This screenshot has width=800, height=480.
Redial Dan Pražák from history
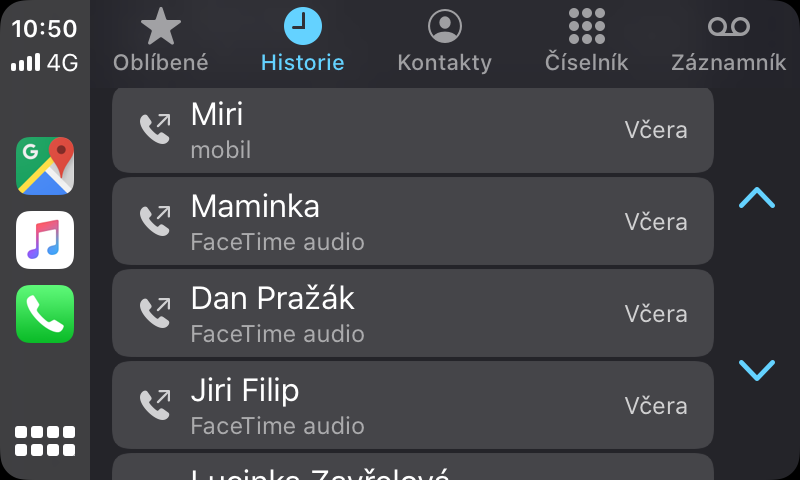point(412,313)
